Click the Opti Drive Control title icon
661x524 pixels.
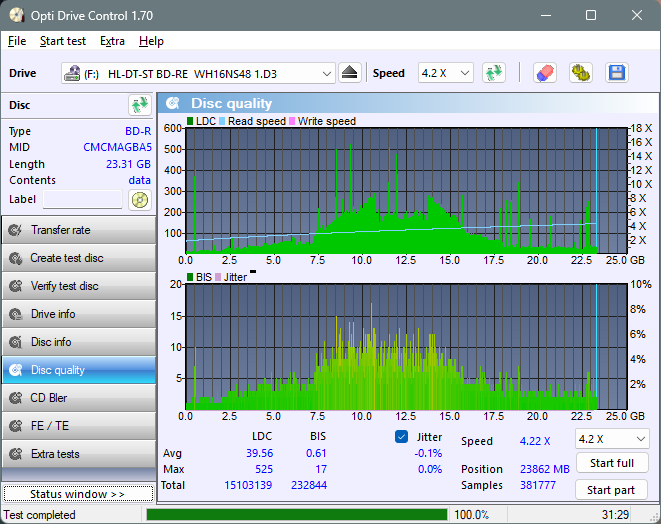(x=16, y=16)
